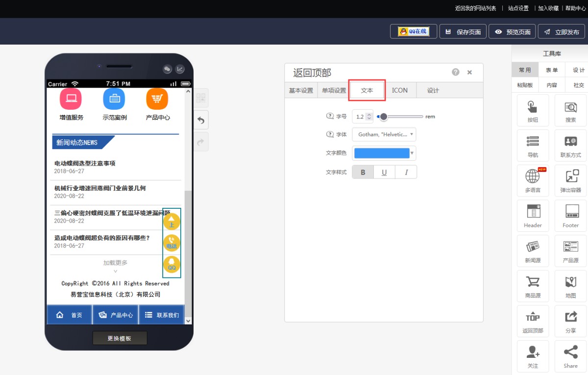The width and height of the screenshot is (588, 375).
Task: Add the 弹出容器 popup container widget
Action: [x=570, y=181]
